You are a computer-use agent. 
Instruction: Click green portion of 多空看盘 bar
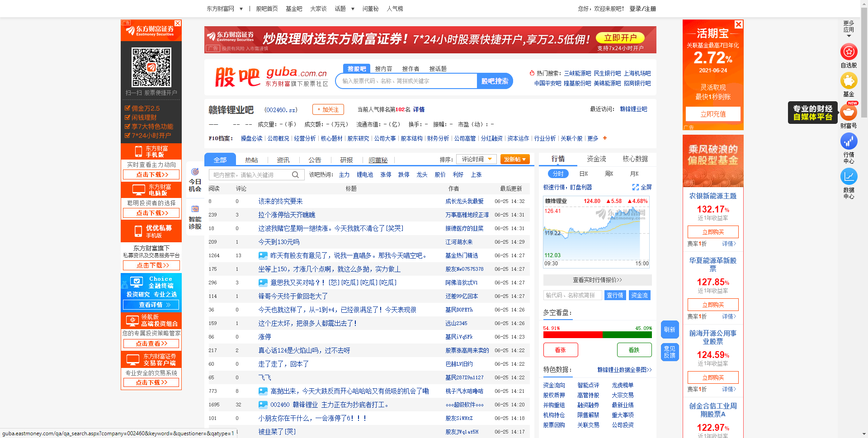[627, 335]
